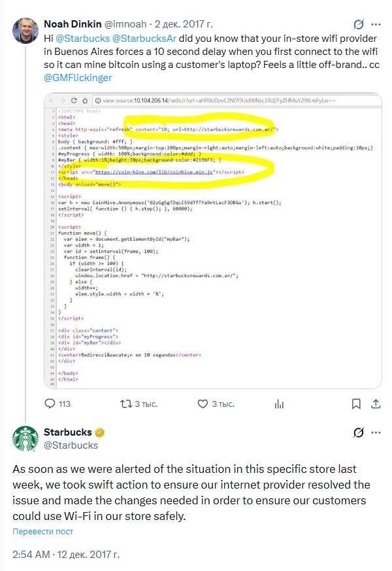This screenshot has width=392, height=571.
Task: Reply to Noah Dinkin's tweet
Action: pos(50,404)
